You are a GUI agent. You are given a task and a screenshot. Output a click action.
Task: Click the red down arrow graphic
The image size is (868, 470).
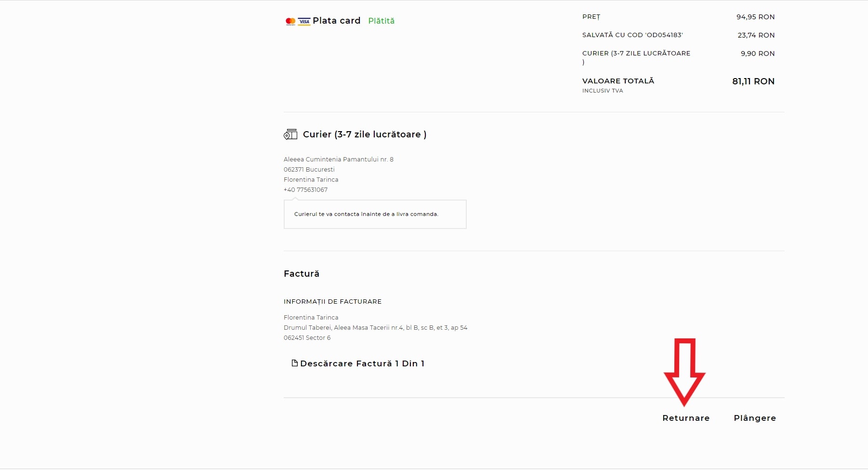[x=684, y=372]
